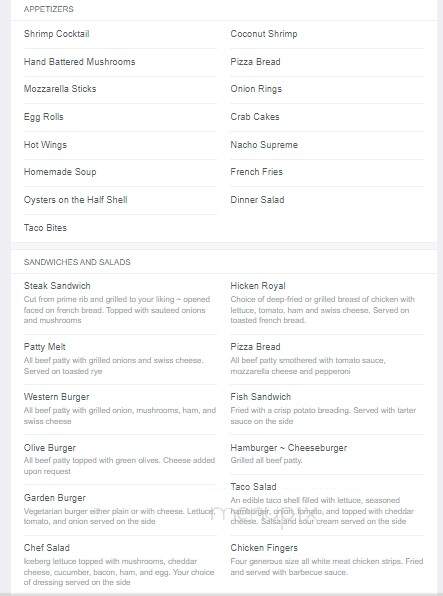Select the Olive Burger item
This screenshot has height=596, width=443.
50,448
